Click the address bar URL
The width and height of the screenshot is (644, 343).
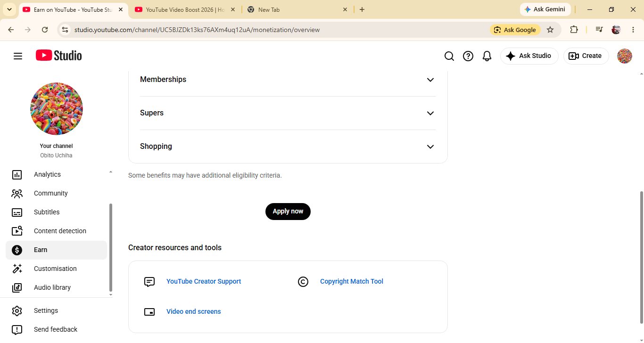pyautogui.click(x=197, y=30)
